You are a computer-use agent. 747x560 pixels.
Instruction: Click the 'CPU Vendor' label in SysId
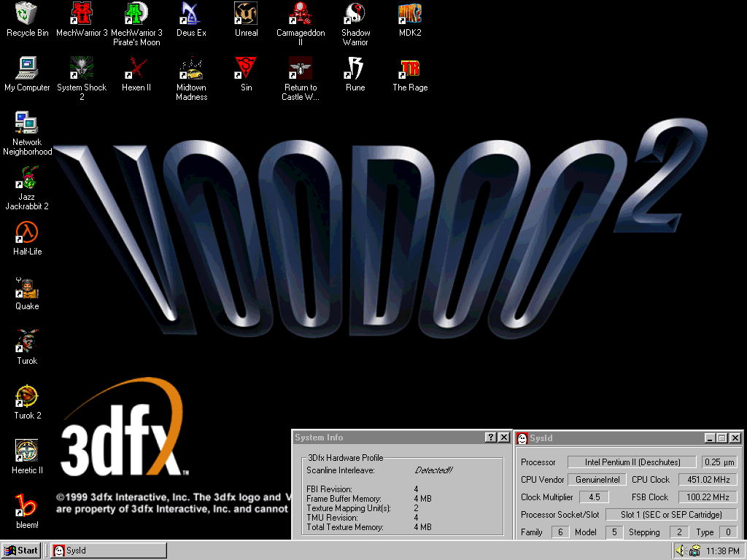[x=542, y=480]
